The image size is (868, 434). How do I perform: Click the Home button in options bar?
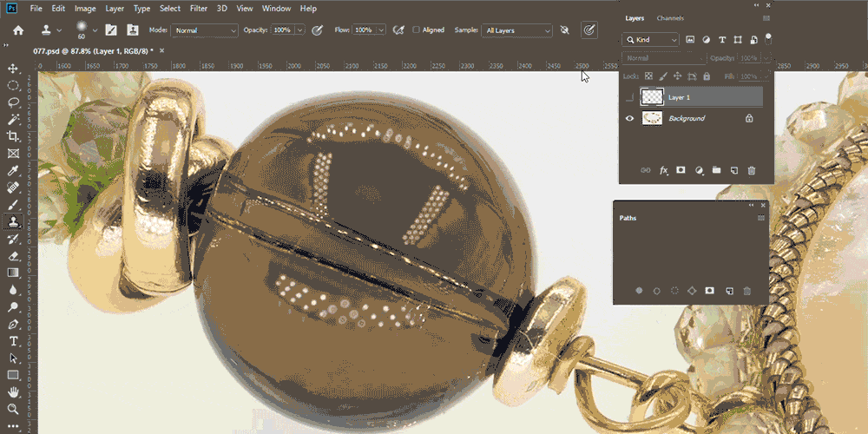click(x=17, y=30)
